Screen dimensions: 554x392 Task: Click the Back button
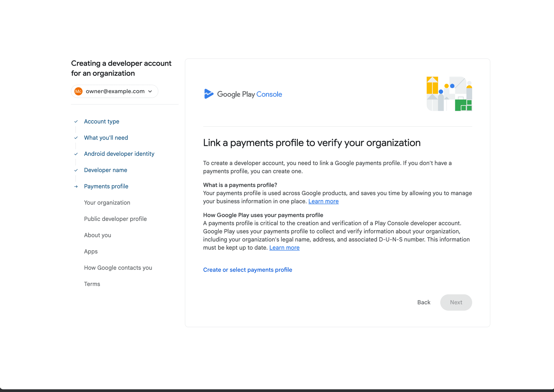tap(424, 302)
